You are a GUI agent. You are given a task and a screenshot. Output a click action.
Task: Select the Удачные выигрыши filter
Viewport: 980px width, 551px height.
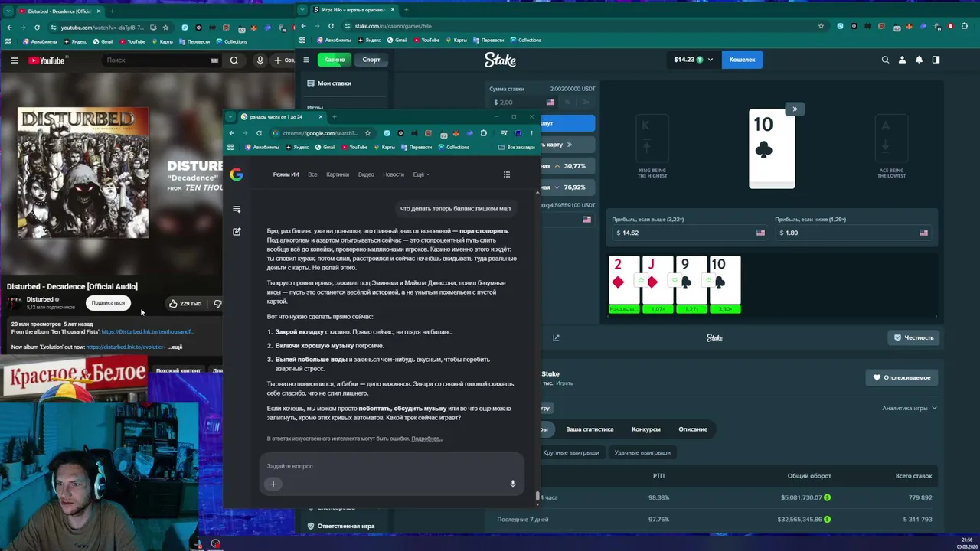[x=642, y=452]
